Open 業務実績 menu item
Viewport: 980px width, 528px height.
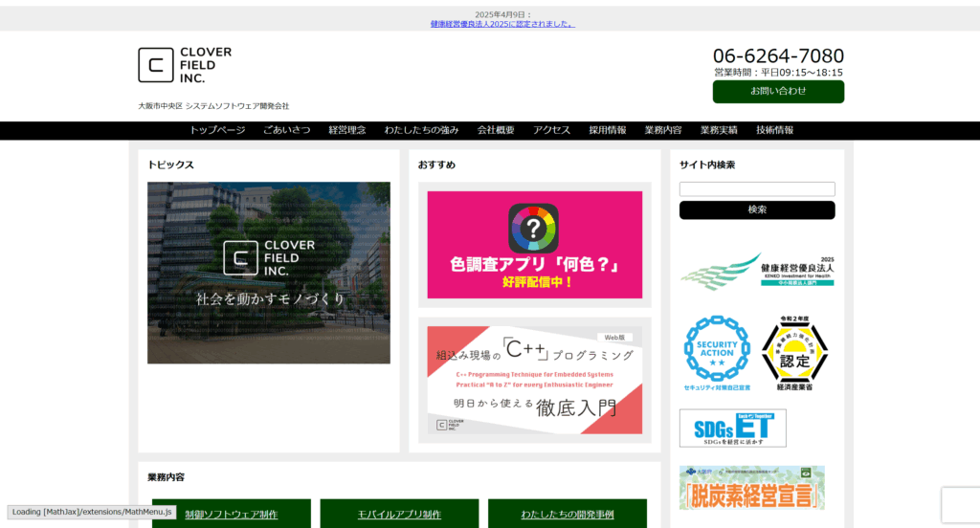pyautogui.click(x=719, y=130)
